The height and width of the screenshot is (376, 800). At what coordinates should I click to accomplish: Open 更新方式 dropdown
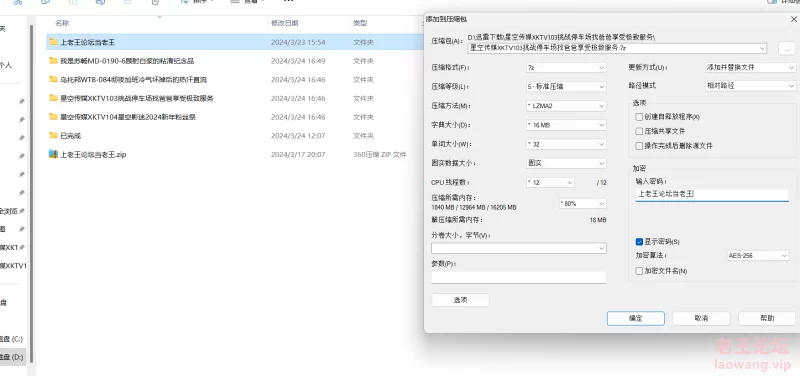(x=750, y=67)
